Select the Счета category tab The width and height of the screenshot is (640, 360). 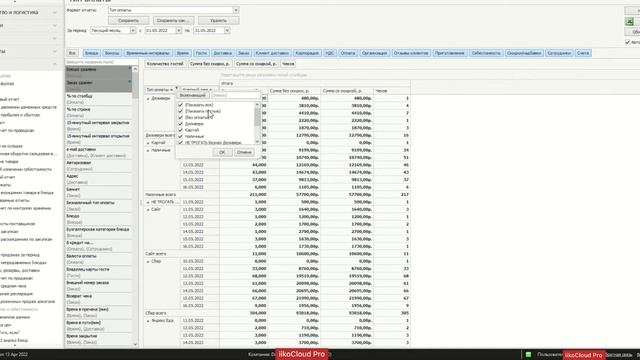[x=583, y=53]
